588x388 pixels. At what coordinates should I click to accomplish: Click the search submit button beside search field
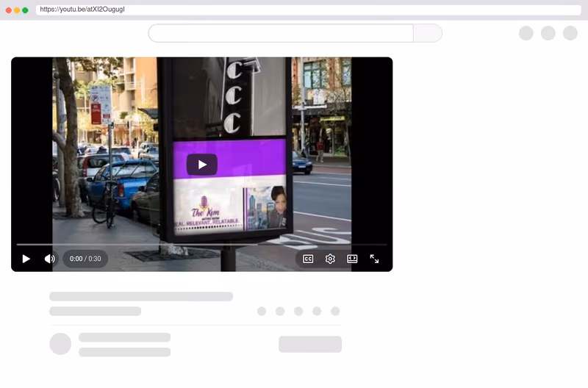[428, 33]
